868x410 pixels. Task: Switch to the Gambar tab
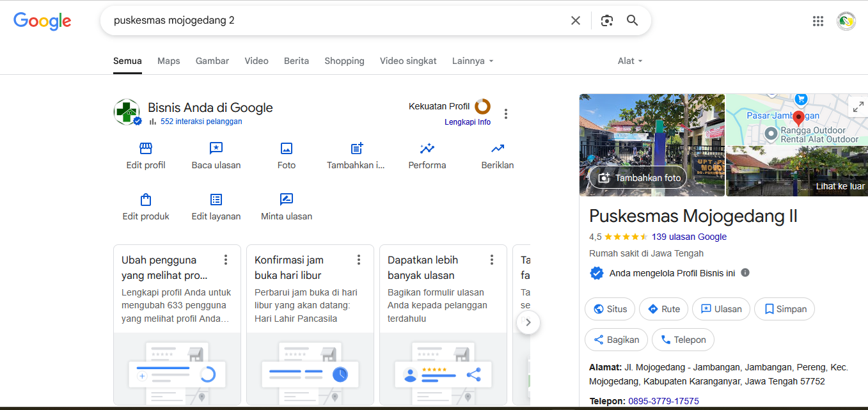[212, 61]
